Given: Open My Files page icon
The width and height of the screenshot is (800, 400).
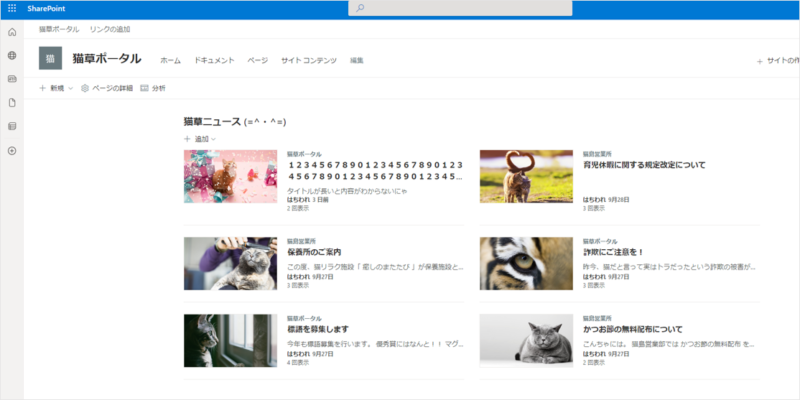Looking at the screenshot, I should [x=12, y=103].
